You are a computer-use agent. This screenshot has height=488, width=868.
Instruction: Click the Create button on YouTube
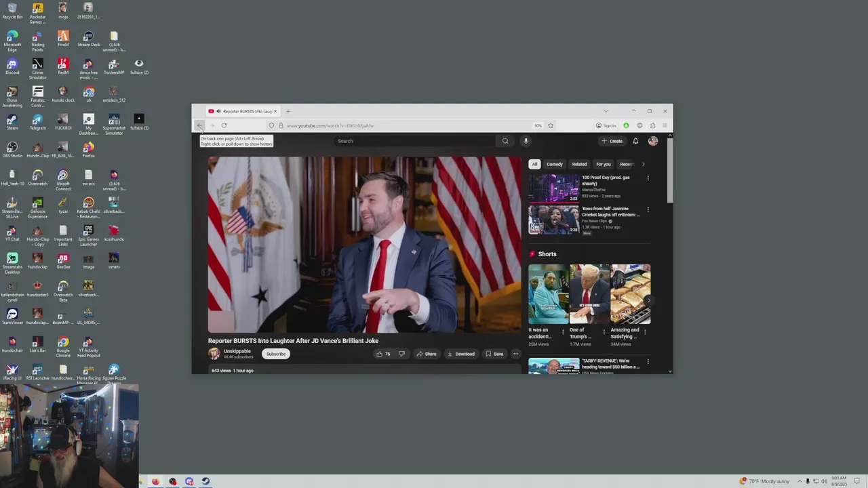(x=612, y=141)
